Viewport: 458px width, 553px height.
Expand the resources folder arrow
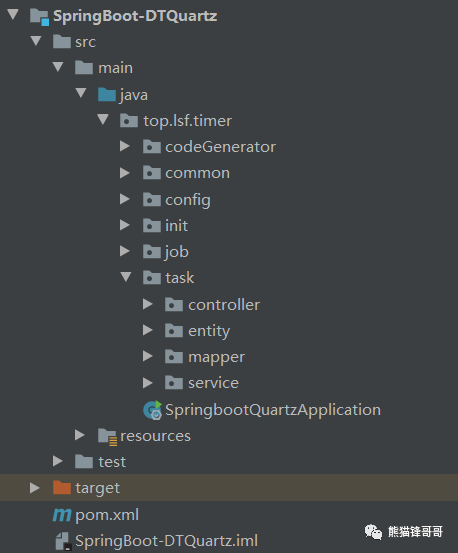80,435
